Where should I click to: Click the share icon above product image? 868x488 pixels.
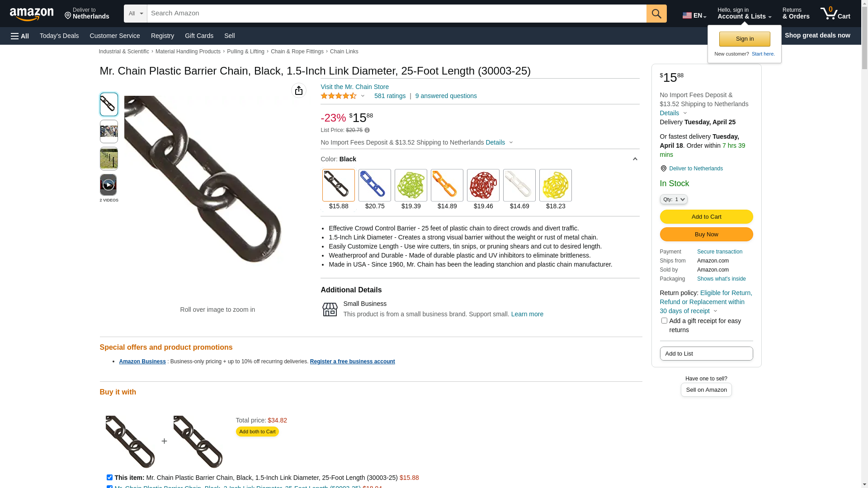pyautogui.click(x=299, y=90)
